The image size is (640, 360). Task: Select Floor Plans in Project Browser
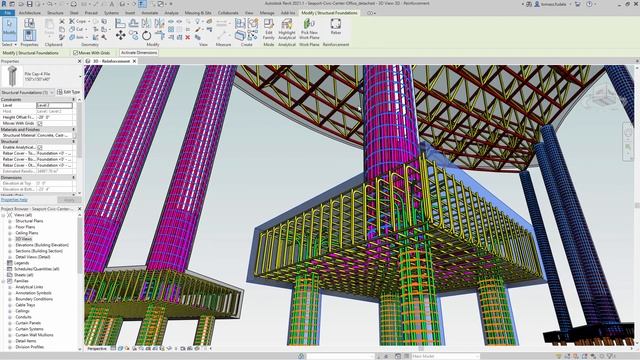click(25, 227)
